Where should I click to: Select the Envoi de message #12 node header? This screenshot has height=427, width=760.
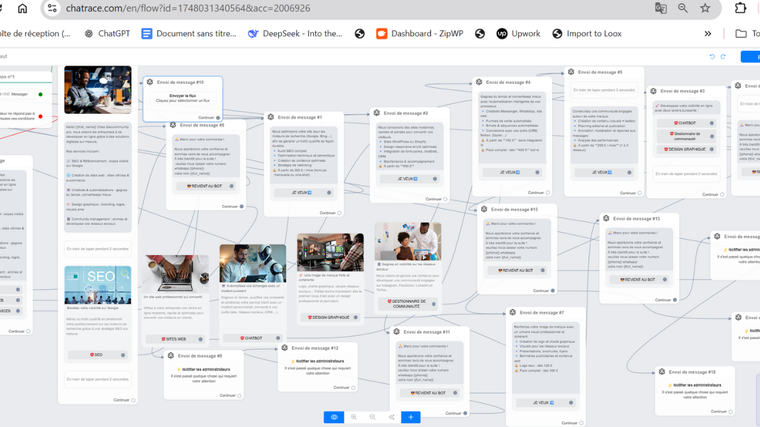315,348
